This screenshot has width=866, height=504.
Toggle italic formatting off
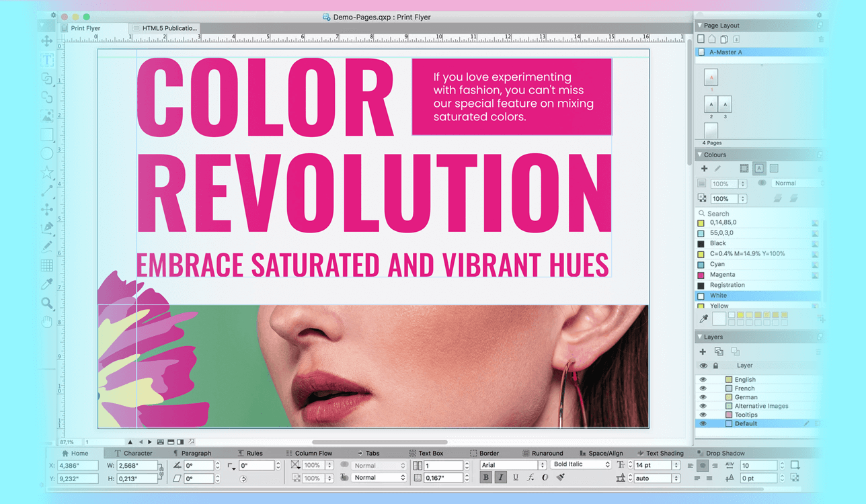pyautogui.click(x=500, y=477)
